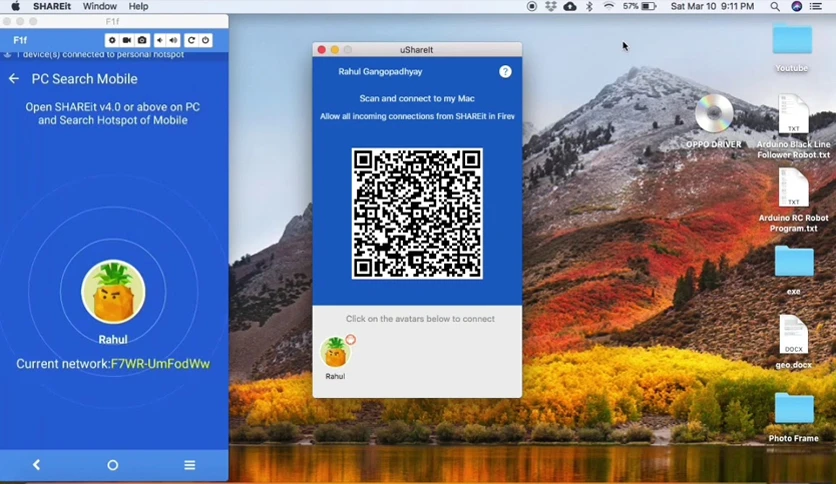Viewport: 836px width, 484px height.
Task: Click 'Scan and connect to my Mac' text
Action: (417, 99)
